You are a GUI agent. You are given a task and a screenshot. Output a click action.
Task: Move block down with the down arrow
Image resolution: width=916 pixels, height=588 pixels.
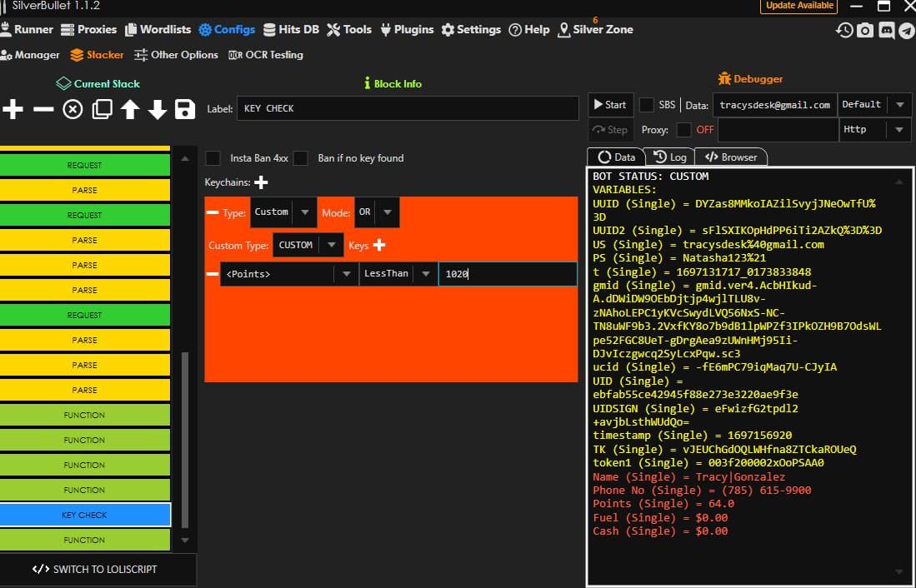[158, 109]
